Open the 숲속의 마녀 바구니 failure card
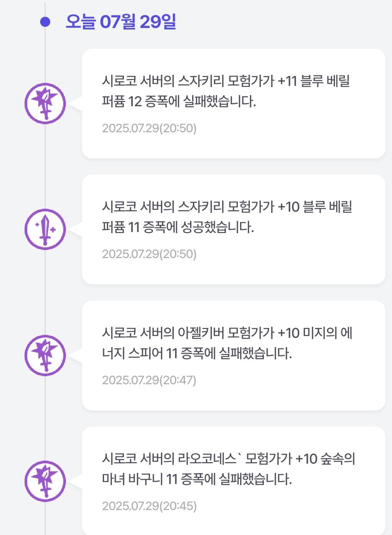 234,481
